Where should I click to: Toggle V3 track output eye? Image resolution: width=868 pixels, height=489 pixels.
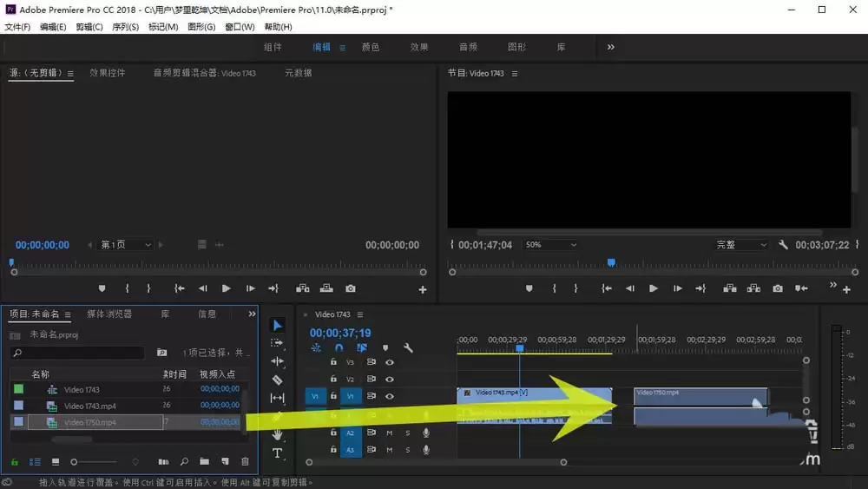click(390, 362)
